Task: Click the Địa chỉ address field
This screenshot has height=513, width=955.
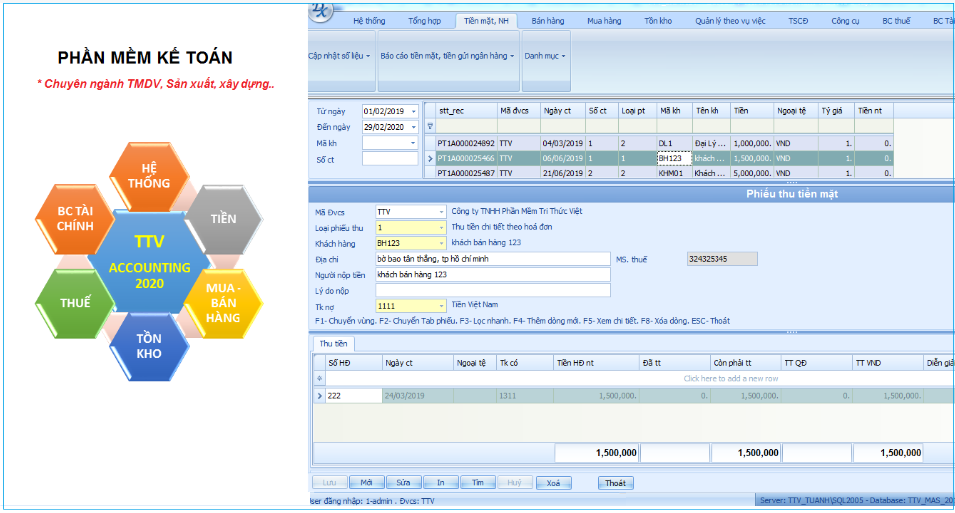Action: [x=493, y=259]
